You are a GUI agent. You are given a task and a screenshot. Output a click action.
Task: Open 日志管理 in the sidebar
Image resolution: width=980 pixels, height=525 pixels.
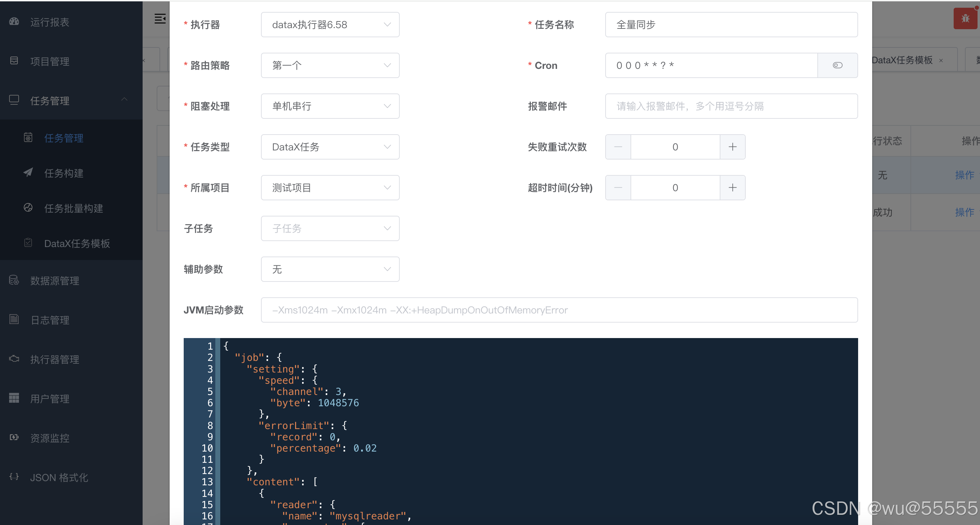tap(50, 320)
